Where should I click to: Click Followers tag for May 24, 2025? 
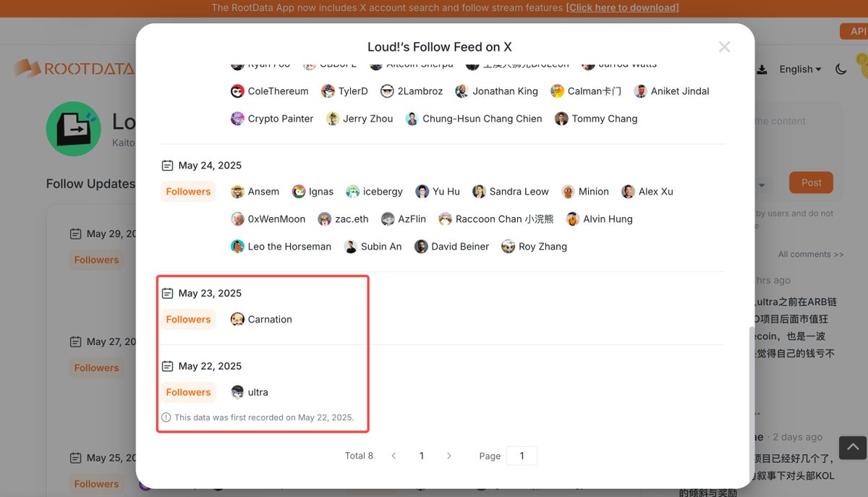(188, 192)
